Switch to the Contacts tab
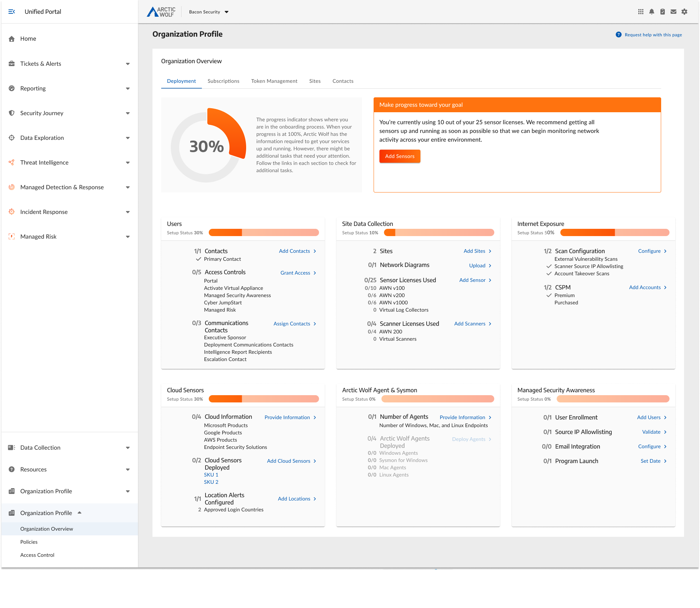The height and width of the screenshot is (608, 700). [x=343, y=81]
